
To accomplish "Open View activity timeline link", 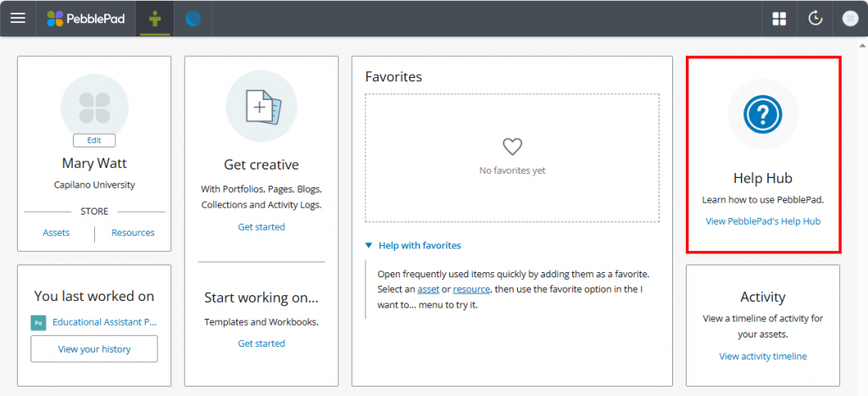I will tap(763, 356).
